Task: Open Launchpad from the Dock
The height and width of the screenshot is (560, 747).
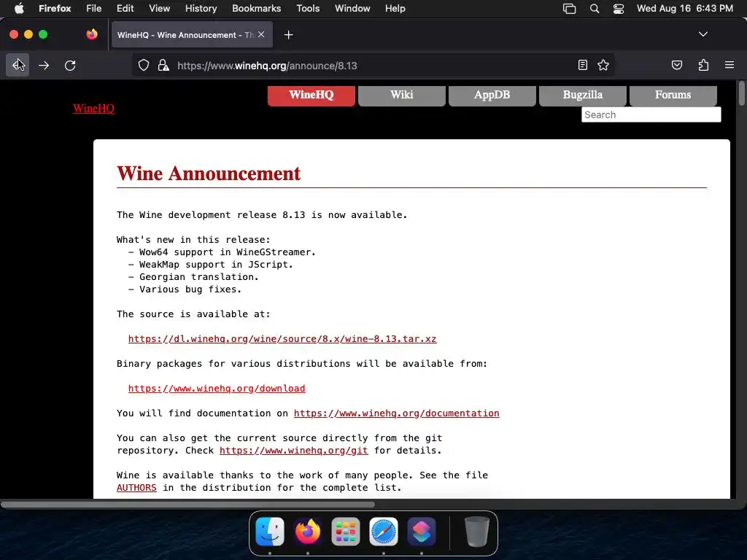Action: (x=346, y=532)
